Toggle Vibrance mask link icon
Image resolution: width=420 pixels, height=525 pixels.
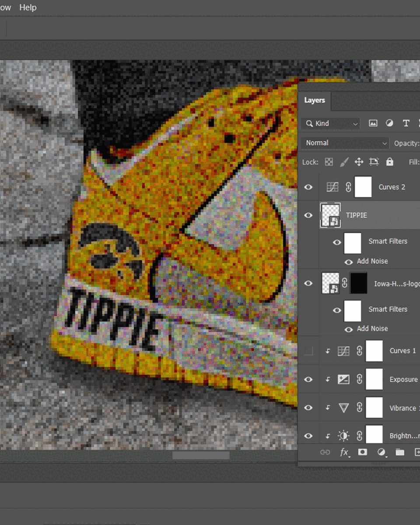pos(359,408)
